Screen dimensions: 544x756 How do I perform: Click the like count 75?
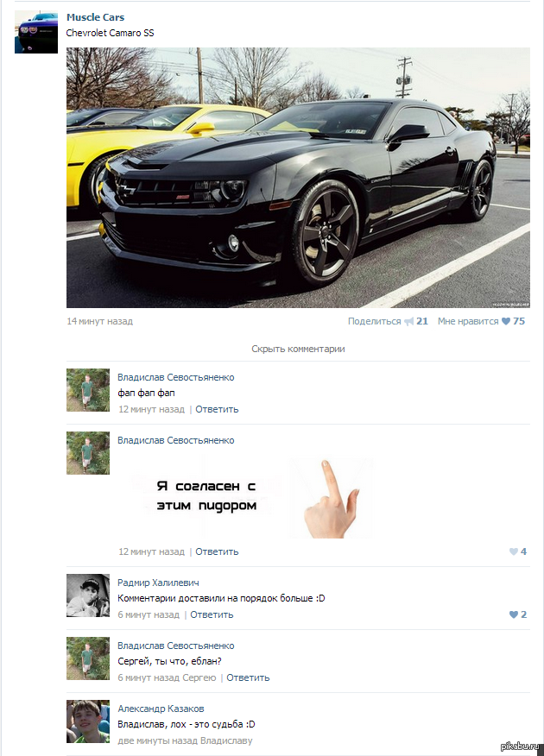coord(519,321)
